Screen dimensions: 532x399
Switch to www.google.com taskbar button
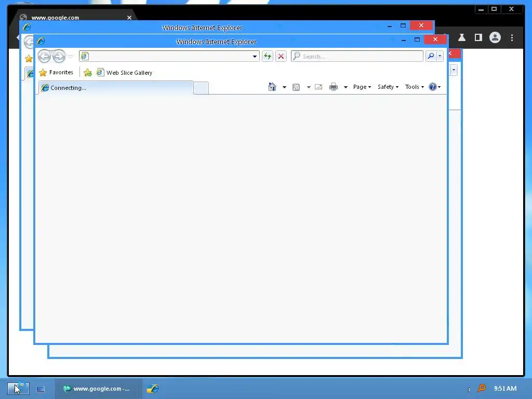[97, 389]
